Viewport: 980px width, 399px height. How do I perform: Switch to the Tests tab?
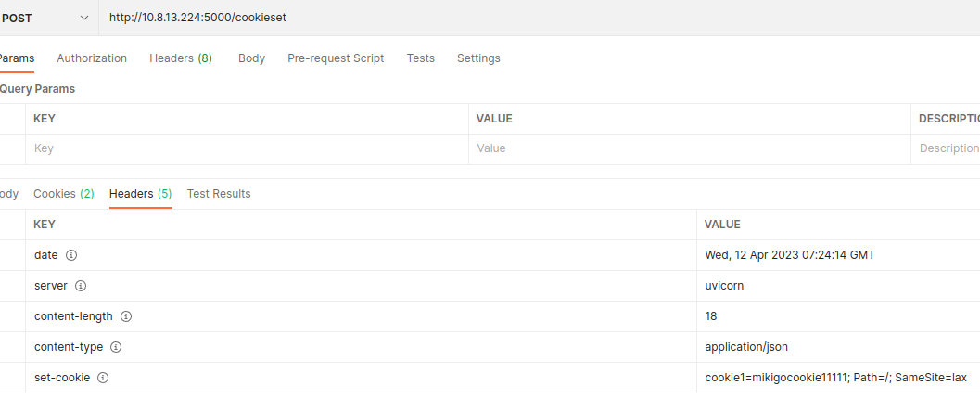coord(420,58)
